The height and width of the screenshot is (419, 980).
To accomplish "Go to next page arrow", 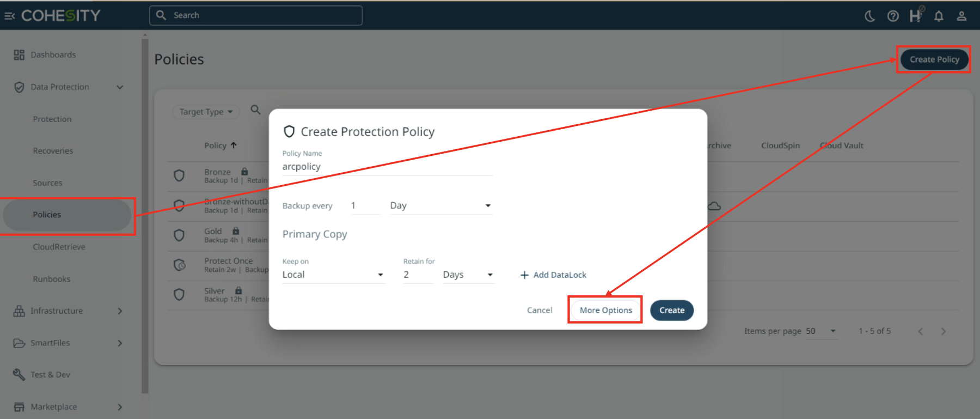I will point(944,331).
